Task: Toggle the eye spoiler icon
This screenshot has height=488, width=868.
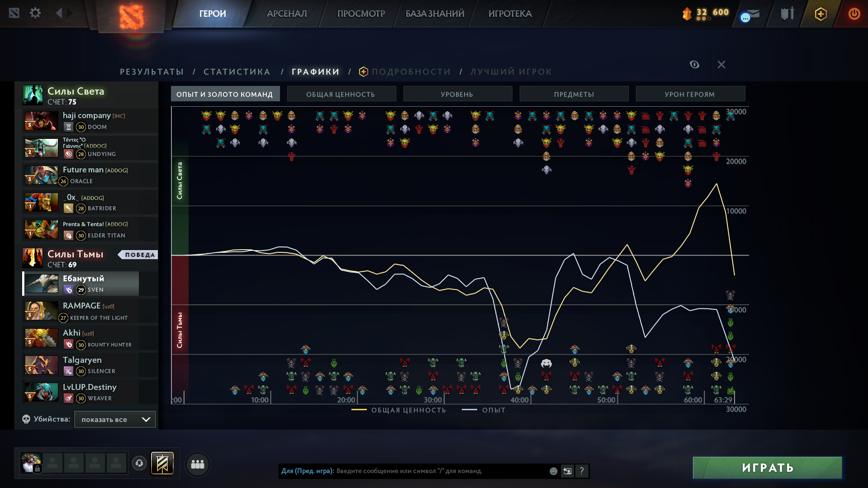Action: (x=695, y=65)
